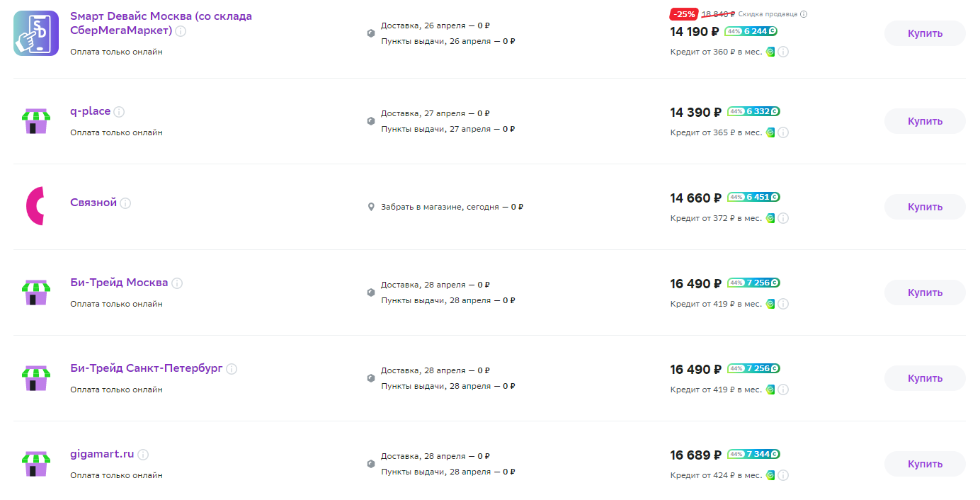980x500 pixels.
Task: Click Smart Девайс Москва seller logo
Action: (x=36, y=33)
